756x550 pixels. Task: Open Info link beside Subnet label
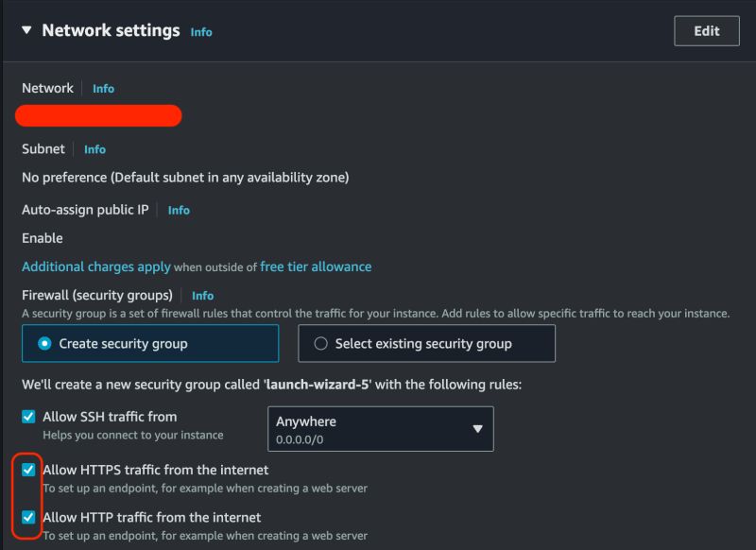click(95, 149)
